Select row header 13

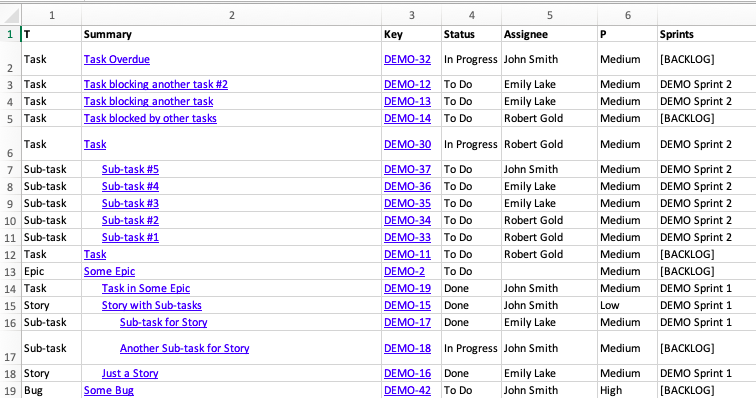pyautogui.click(x=10, y=271)
